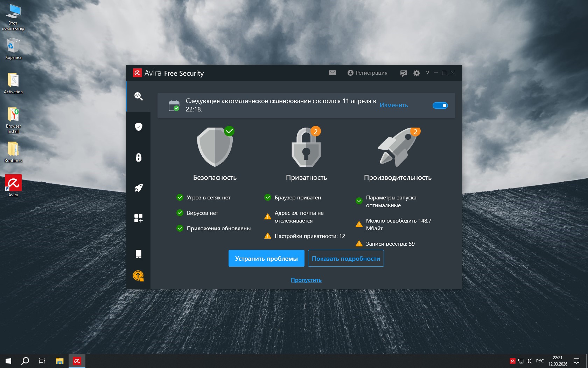Image resolution: width=588 pixels, height=368 pixels.
Task: Click the large Приватность padlock graphic
Action: 306,147
